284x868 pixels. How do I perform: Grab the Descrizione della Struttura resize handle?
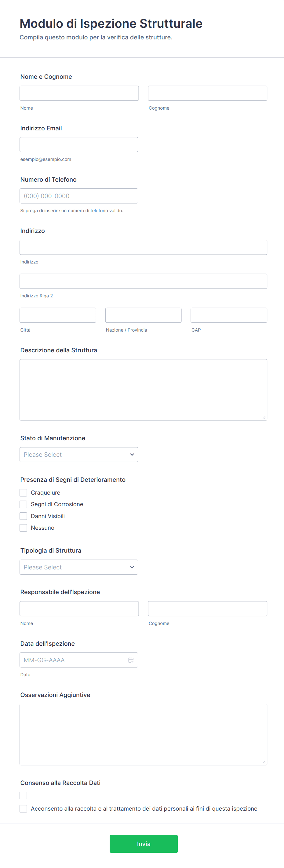[264, 417]
